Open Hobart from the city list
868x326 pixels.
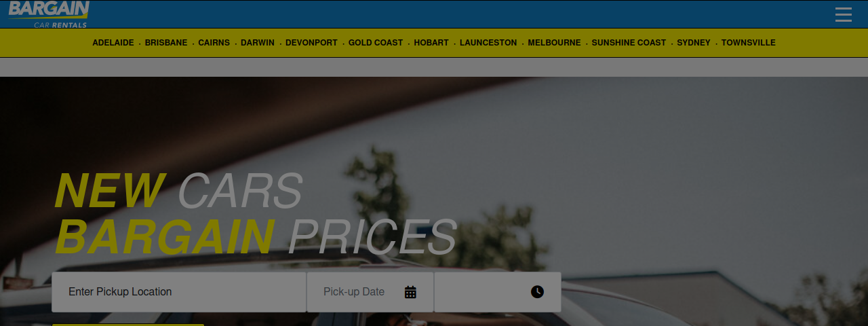(x=431, y=43)
